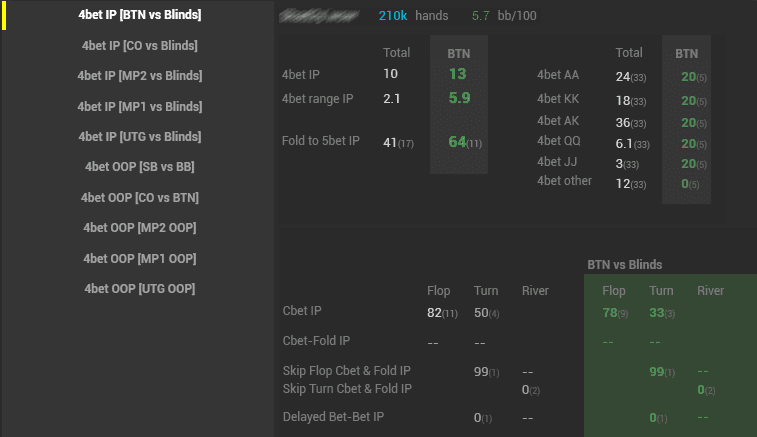Select 4bet IP [UTG vs Blinds] entry
This screenshot has width=757, height=437.
point(140,137)
